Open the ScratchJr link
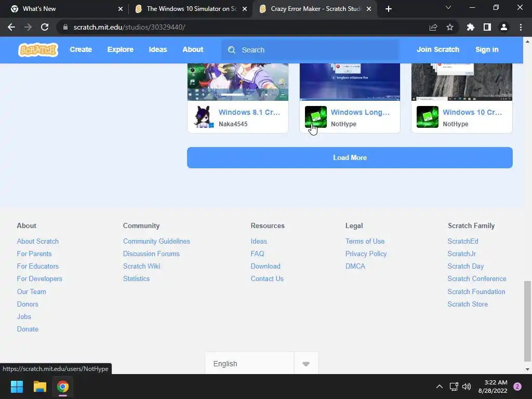Screen dimensions: 532x399 461,254
